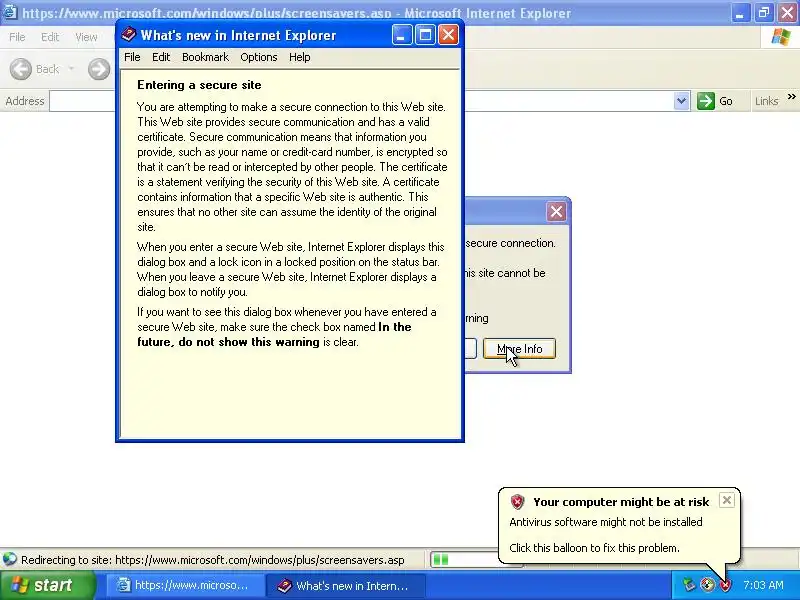Open the Windows Start menu
The height and width of the screenshot is (600, 800).
click(48, 585)
